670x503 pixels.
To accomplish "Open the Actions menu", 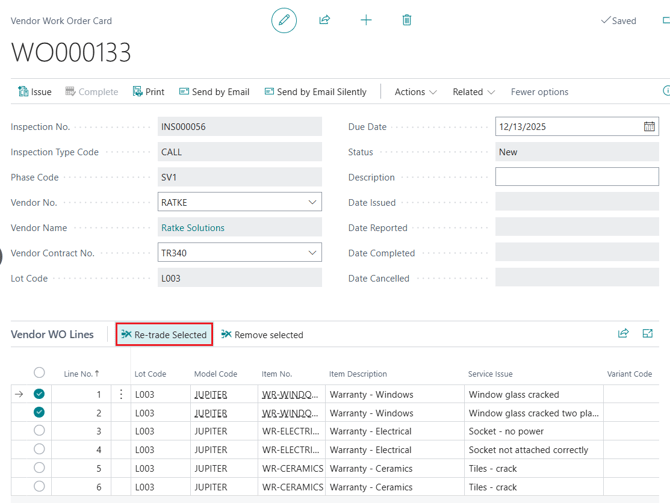I will (x=415, y=91).
